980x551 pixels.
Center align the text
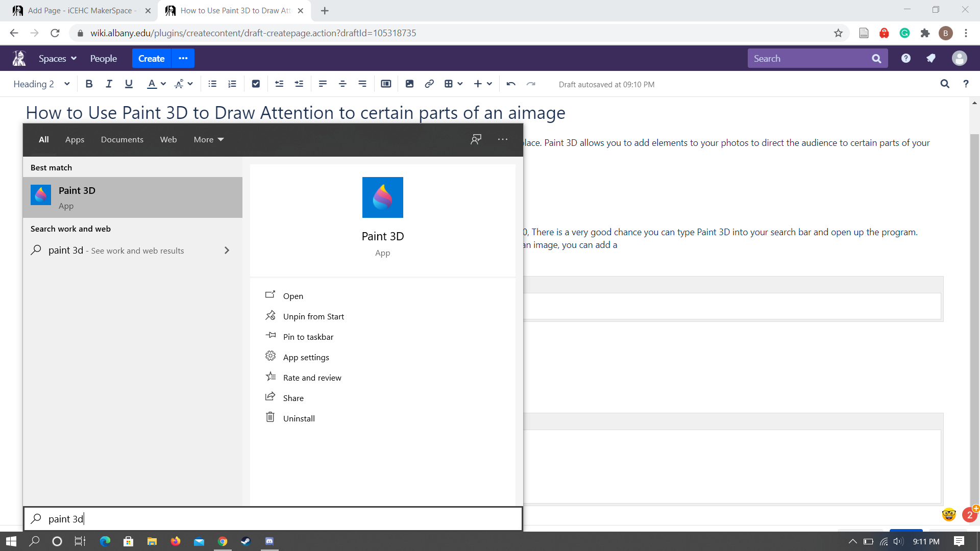[x=342, y=84]
